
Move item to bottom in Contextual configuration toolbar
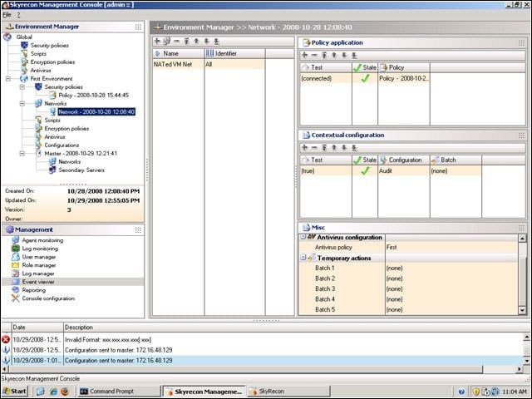click(x=354, y=147)
